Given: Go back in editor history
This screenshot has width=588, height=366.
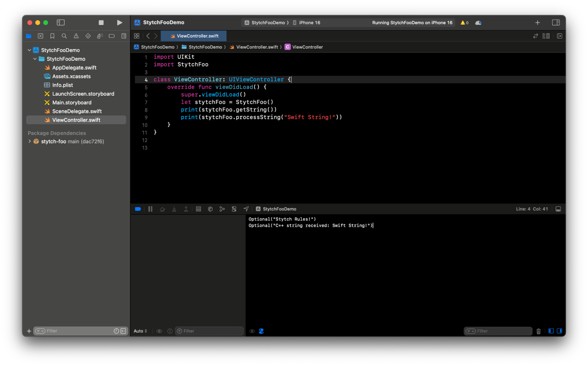Looking at the screenshot, I should point(148,36).
